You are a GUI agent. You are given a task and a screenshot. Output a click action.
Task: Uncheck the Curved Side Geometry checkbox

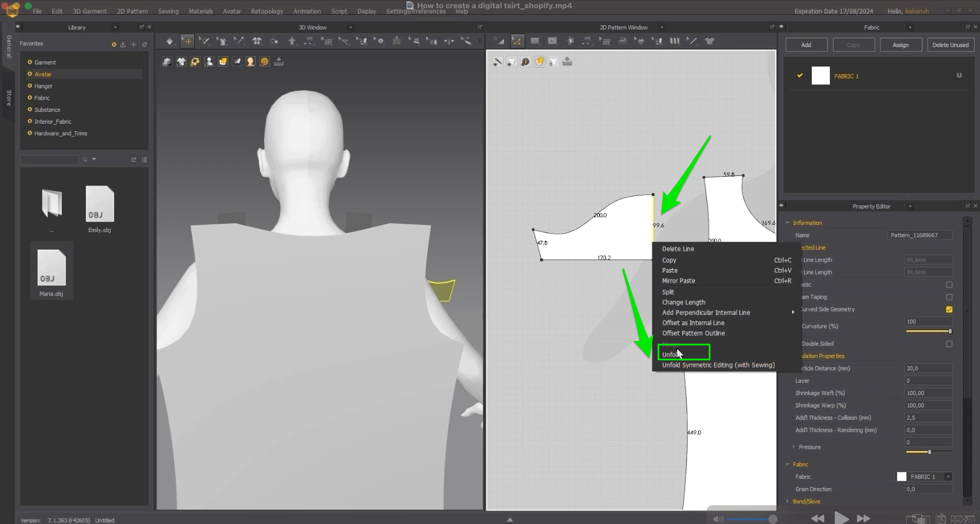[949, 310]
